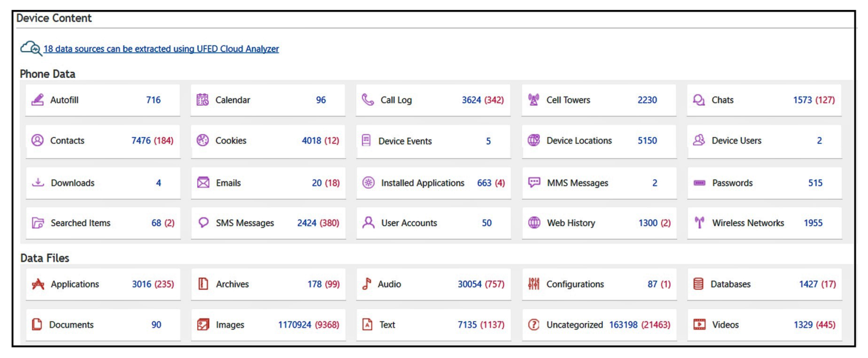
Task: Select the Uncategorized files tile
Action: [x=599, y=325]
